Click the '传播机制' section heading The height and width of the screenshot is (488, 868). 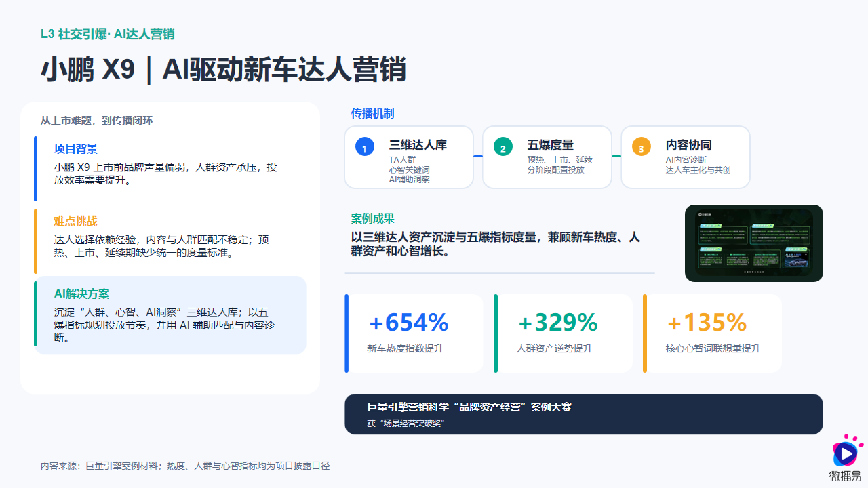pos(372,113)
